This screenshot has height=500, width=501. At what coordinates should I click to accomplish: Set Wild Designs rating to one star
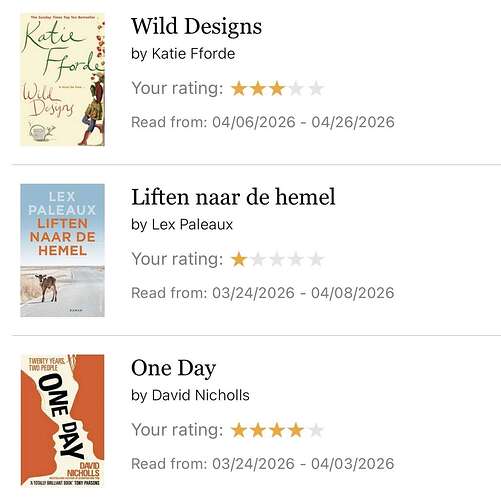coord(239,89)
